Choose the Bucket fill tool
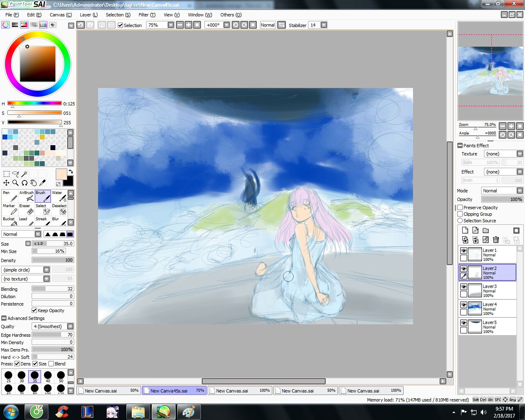The image size is (525, 420). tap(10, 221)
